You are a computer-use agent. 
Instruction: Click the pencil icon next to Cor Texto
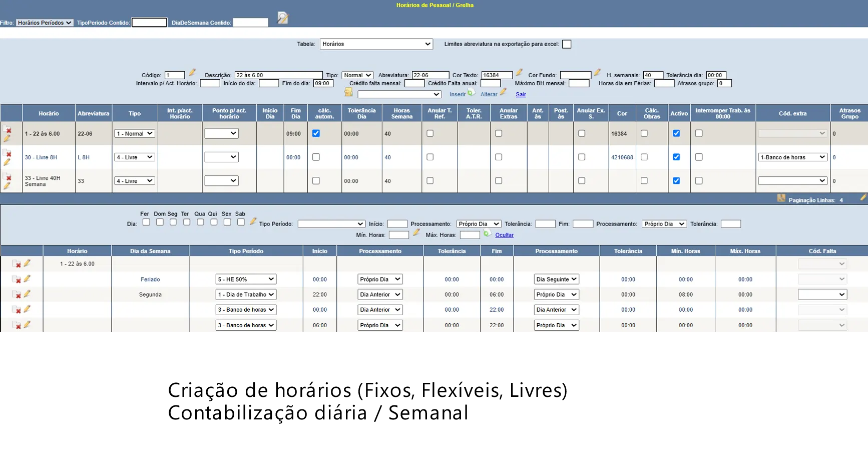519,73
